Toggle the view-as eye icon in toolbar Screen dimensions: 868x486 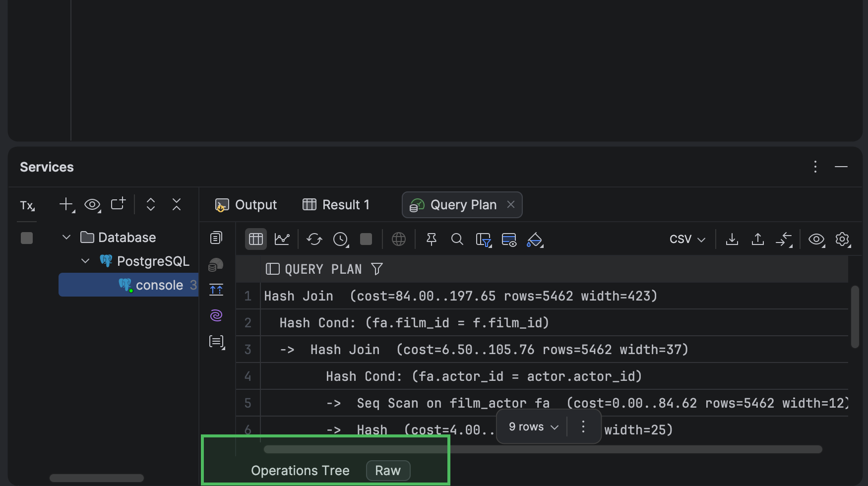816,240
